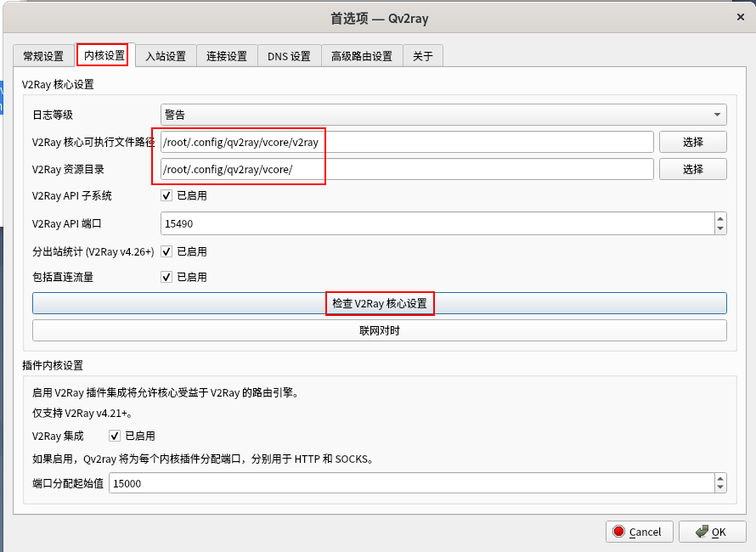Click the V2Ray API 端口 field
Viewport: 756px width, 552px height.
tap(437, 223)
